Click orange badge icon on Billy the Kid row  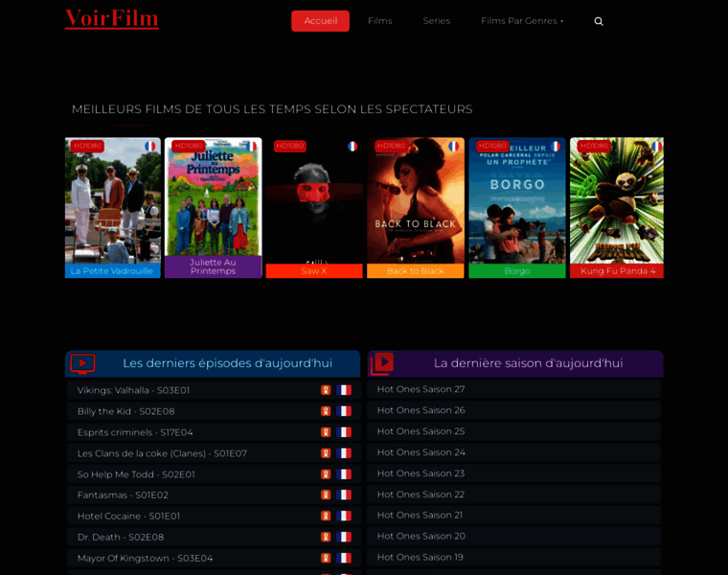(x=326, y=411)
